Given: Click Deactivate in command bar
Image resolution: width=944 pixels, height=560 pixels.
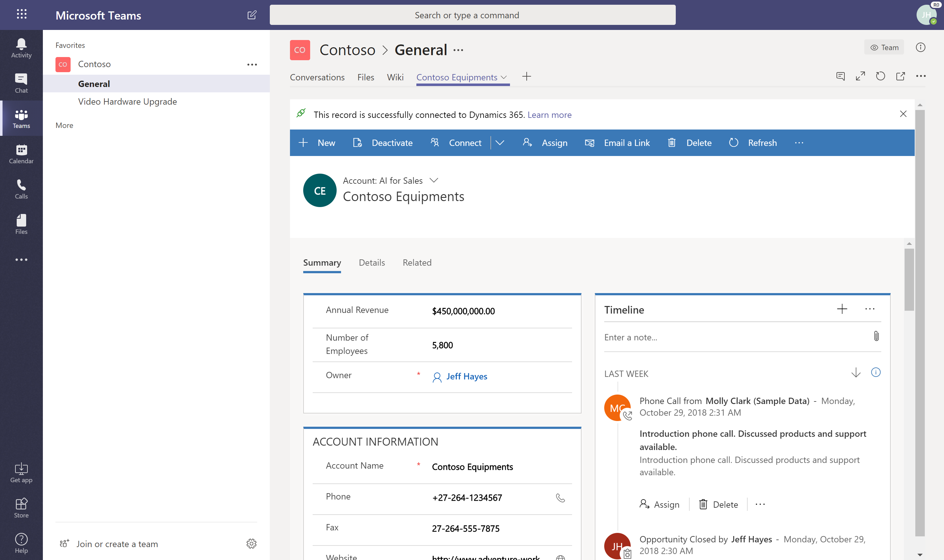Looking at the screenshot, I should coord(383,143).
